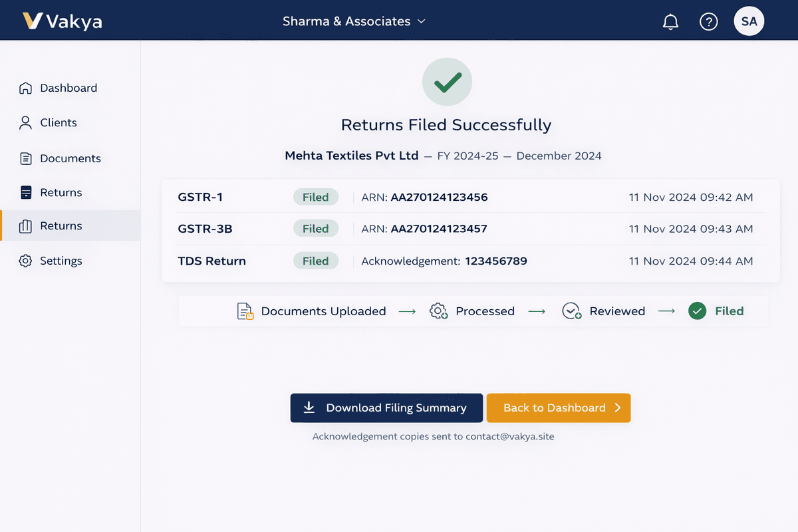Open the help question-mark icon
This screenshot has height=532, width=798.
(709, 21)
